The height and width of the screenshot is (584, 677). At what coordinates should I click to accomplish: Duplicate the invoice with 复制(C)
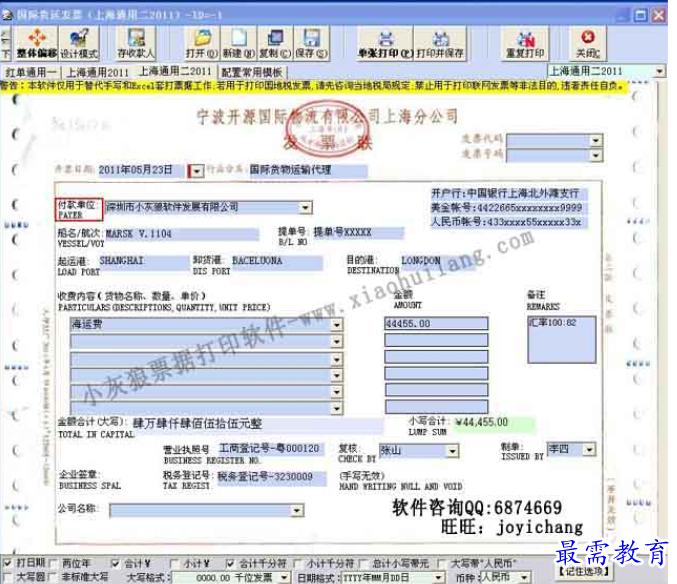pos(275,43)
